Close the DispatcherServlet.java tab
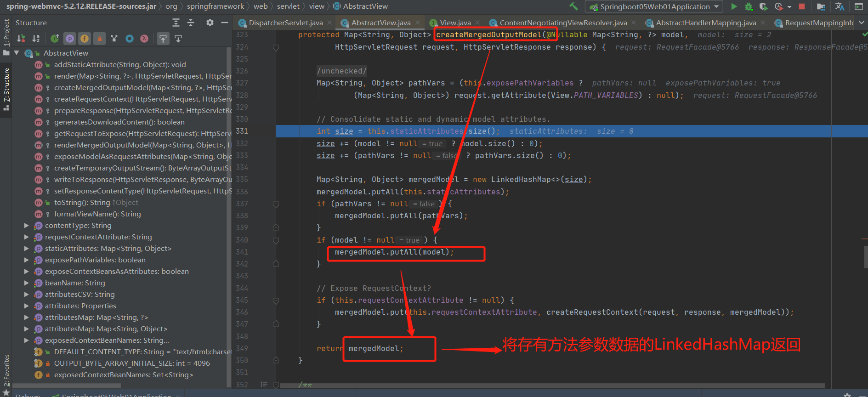This screenshot has height=397, width=868. tap(329, 23)
